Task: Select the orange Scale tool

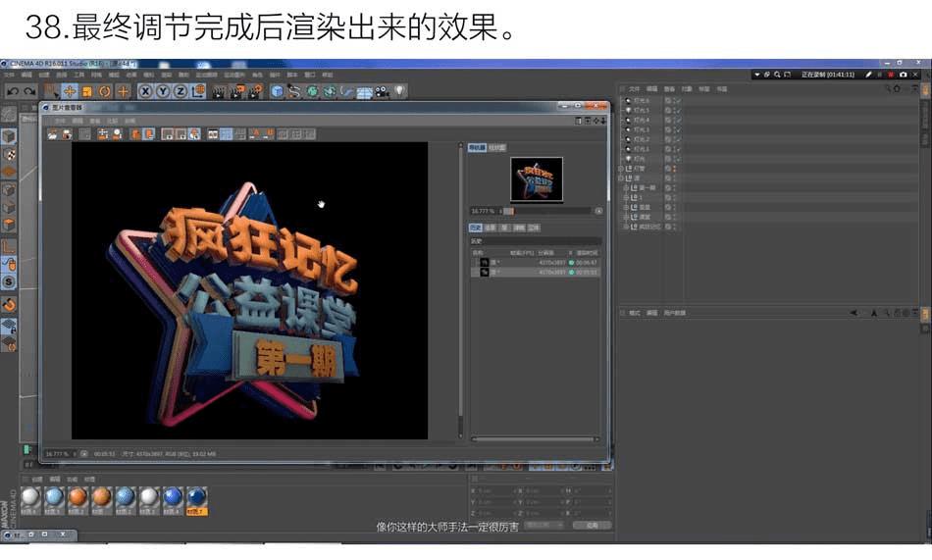Action: 87,91
